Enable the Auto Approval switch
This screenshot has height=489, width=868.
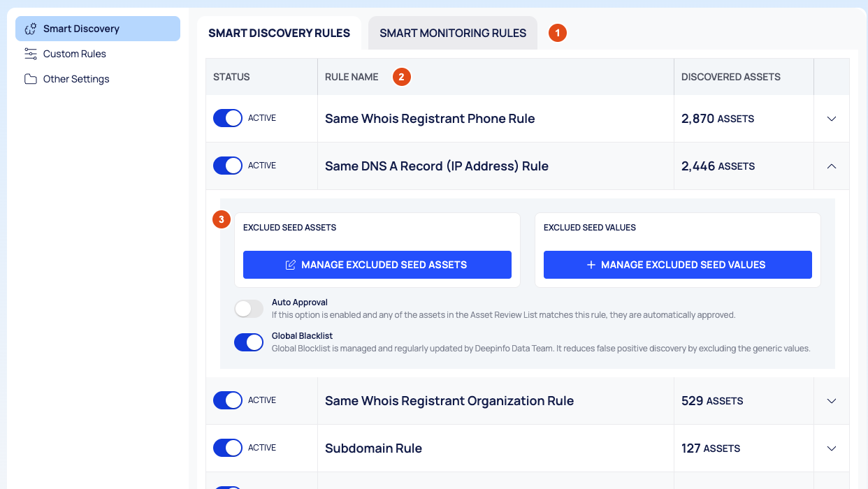[249, 309]
